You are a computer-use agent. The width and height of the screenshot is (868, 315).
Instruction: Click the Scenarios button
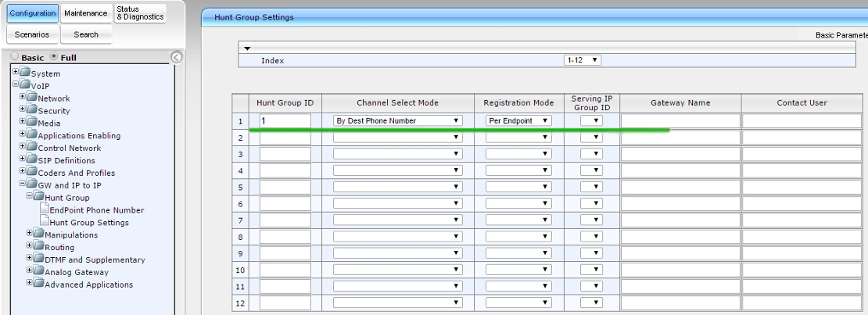point(31,34)
